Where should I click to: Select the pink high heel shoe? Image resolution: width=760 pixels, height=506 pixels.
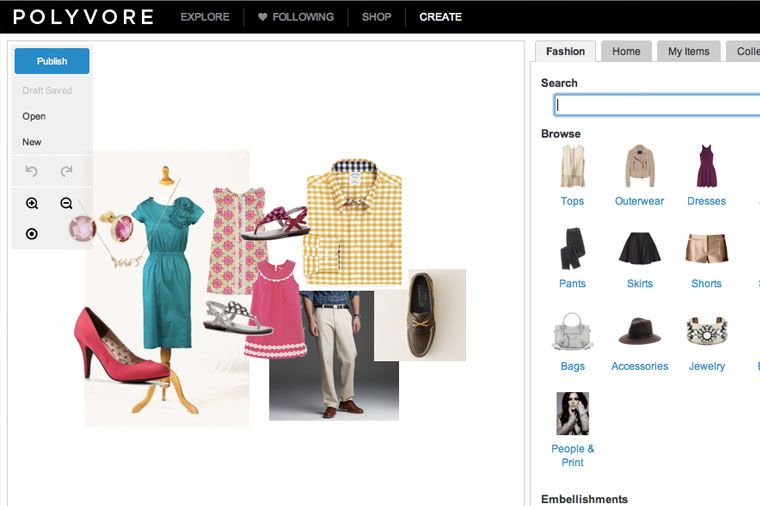tap(121, 345)
